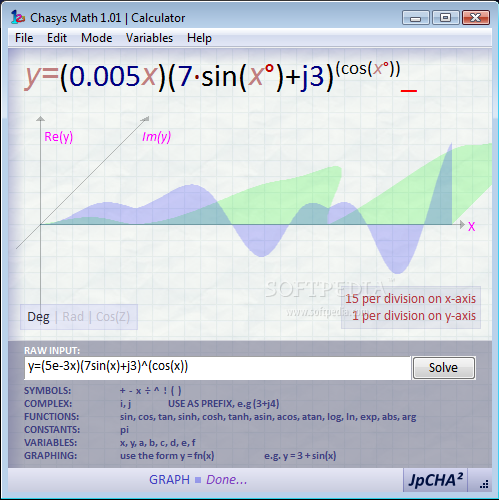Click the X axis label
This screenshot has width=499, height=500.
point(471,226)
